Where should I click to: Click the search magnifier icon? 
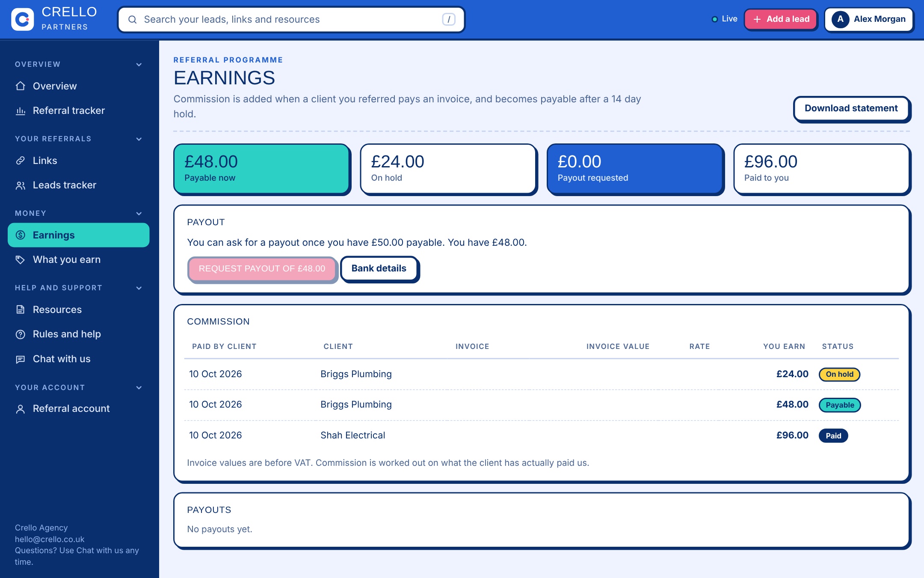(133, 19)
